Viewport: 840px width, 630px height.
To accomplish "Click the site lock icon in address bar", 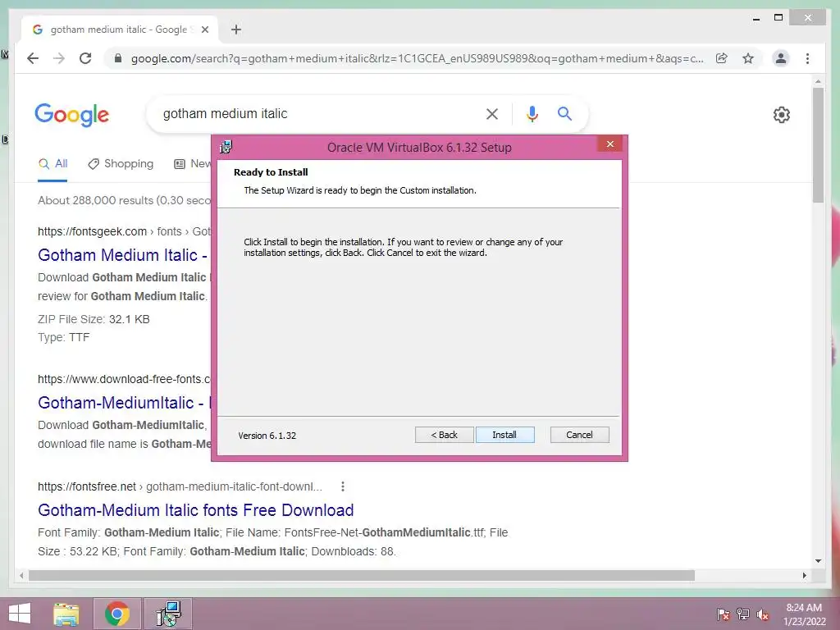I will 118,58.
